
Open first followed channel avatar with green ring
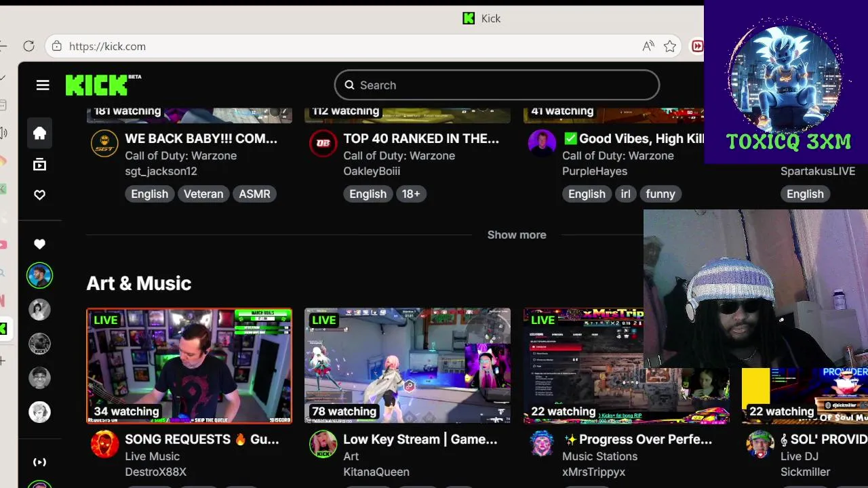39,275
